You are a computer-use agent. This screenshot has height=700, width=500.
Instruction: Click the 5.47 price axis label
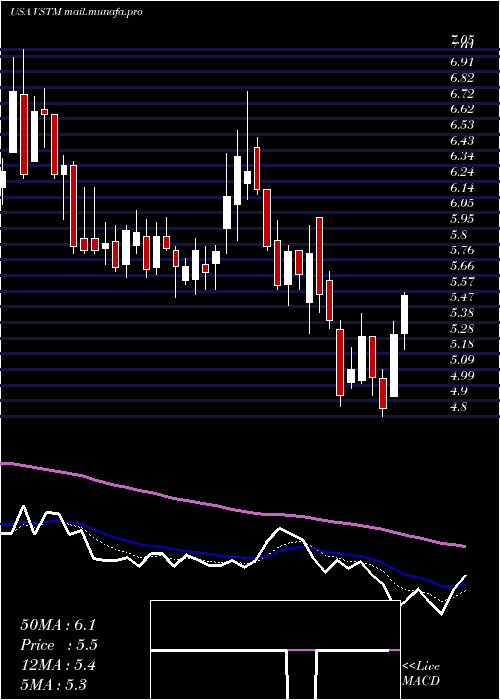point(462,297)
